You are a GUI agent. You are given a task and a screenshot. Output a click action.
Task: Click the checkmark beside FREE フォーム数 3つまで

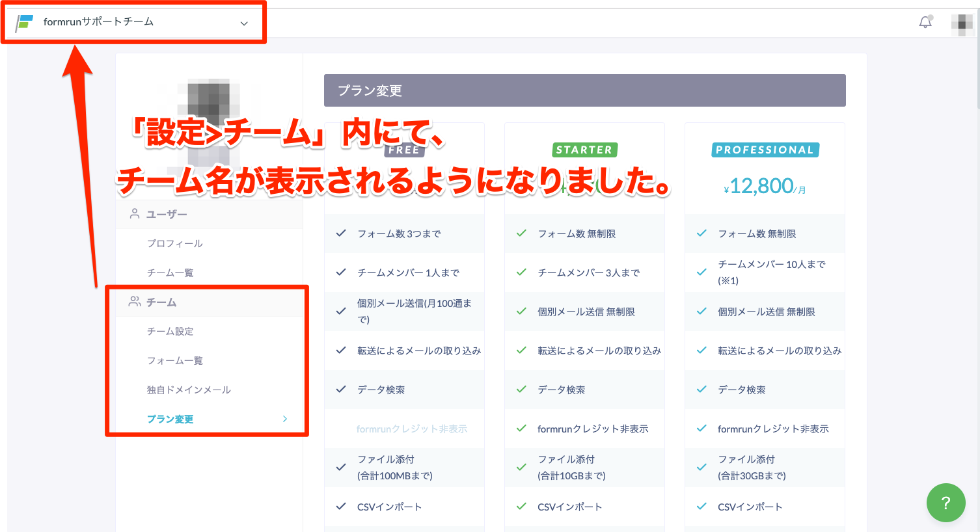tap(340, 233)
